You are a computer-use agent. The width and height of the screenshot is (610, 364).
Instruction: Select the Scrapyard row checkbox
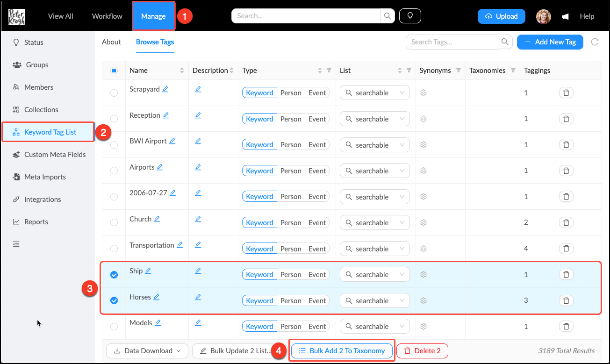[x=114, y=93]
